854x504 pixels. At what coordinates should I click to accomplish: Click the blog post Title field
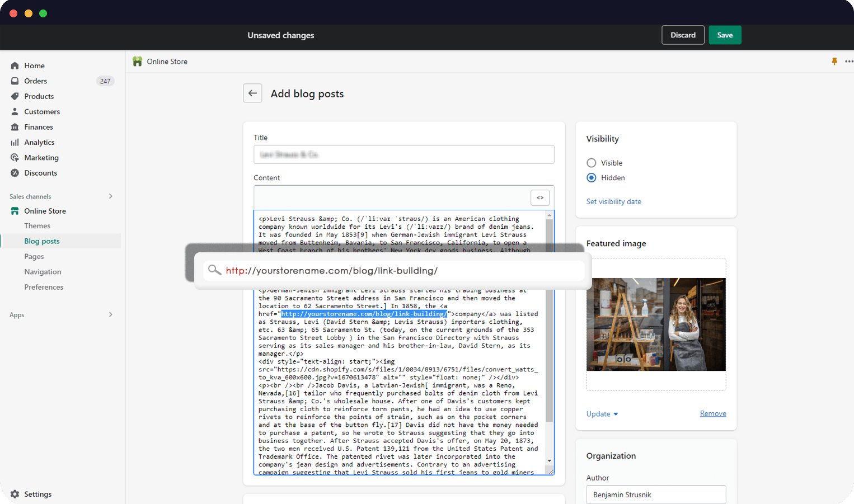point(404,154)
